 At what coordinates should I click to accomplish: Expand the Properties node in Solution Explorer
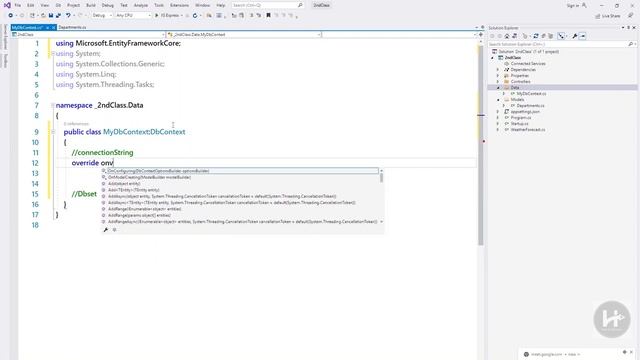point(498,76)
